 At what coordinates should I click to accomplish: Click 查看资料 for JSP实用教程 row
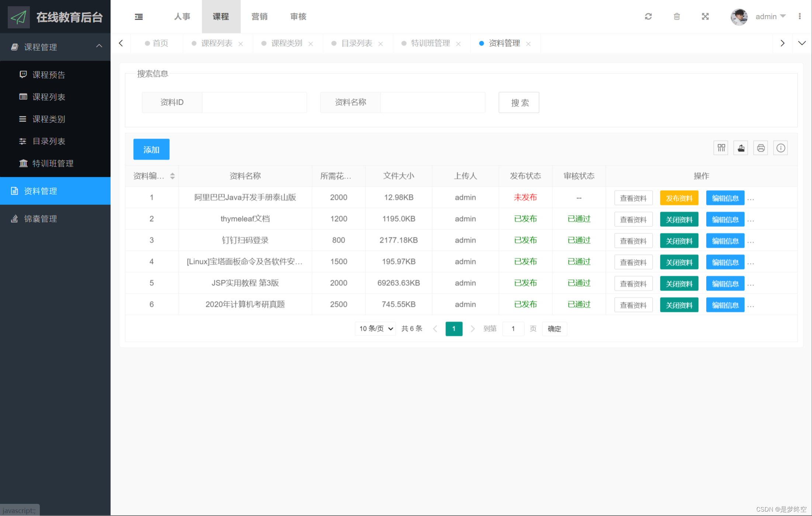634,283
